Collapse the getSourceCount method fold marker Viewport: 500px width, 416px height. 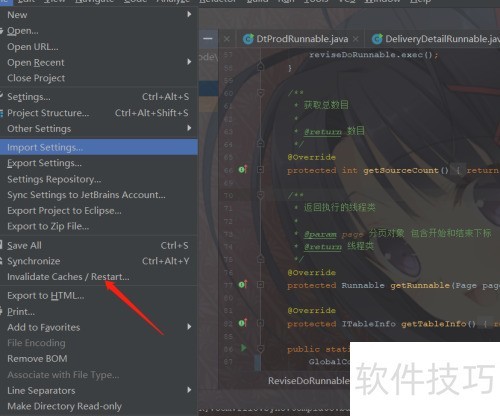(261, 170)
